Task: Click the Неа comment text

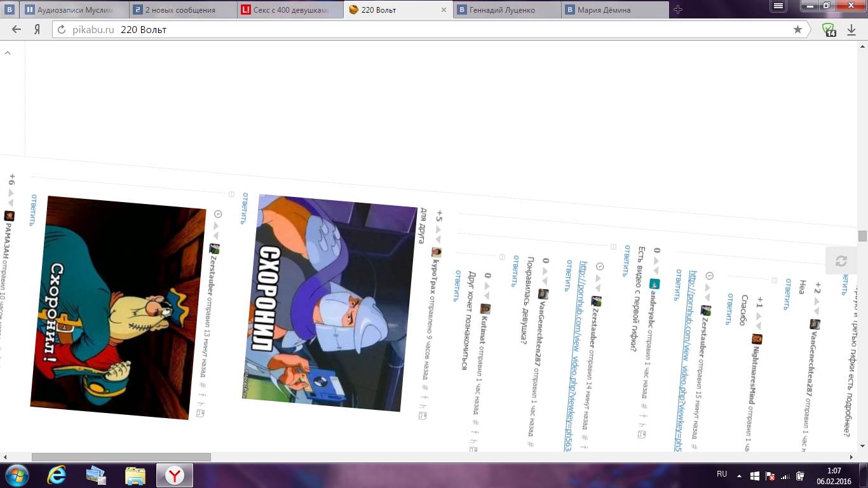Action: pos(802,288)
